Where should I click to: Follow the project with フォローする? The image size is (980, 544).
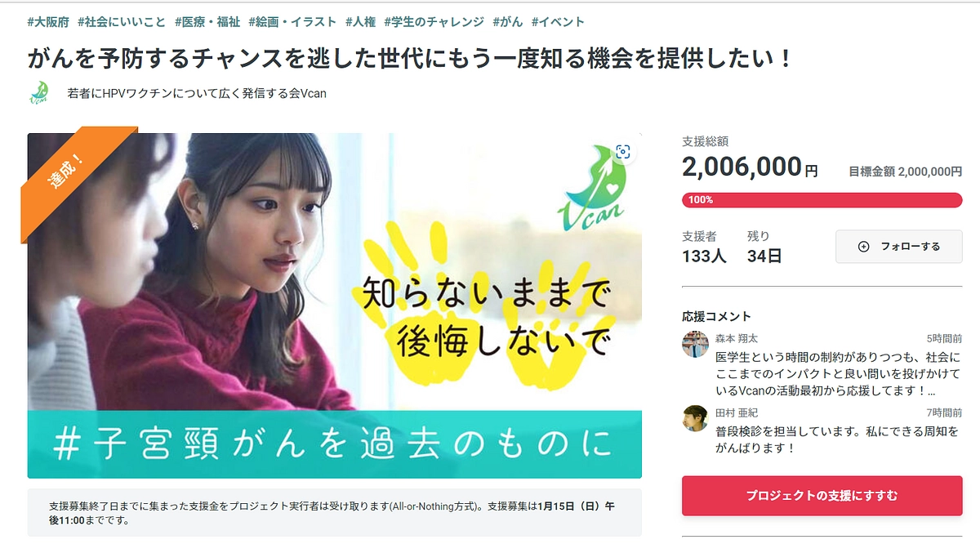pyautogui.click(x=898, y=247)
